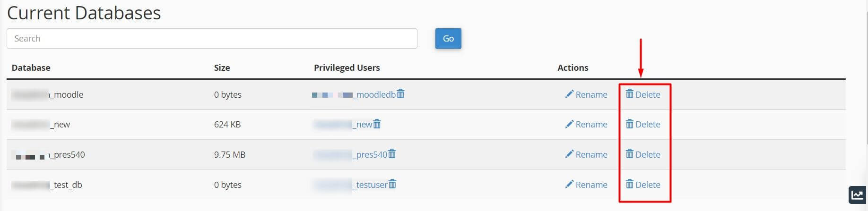Delete the _test_db database

coord(643,185)
